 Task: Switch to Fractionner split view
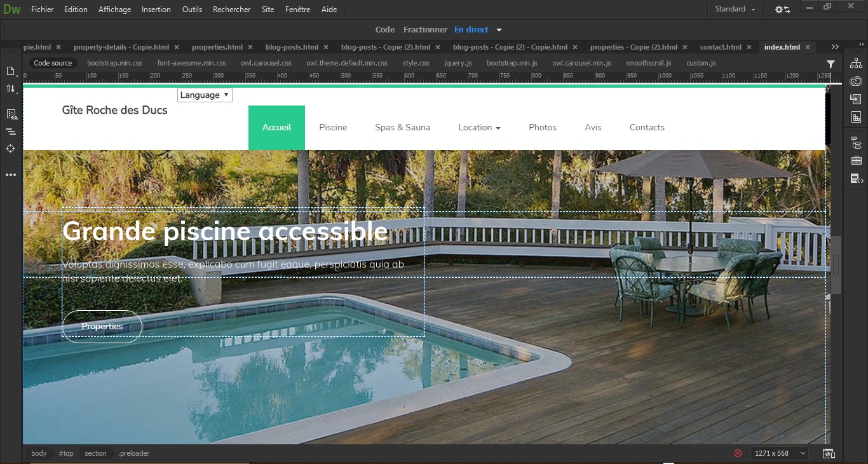click(425, 30)
